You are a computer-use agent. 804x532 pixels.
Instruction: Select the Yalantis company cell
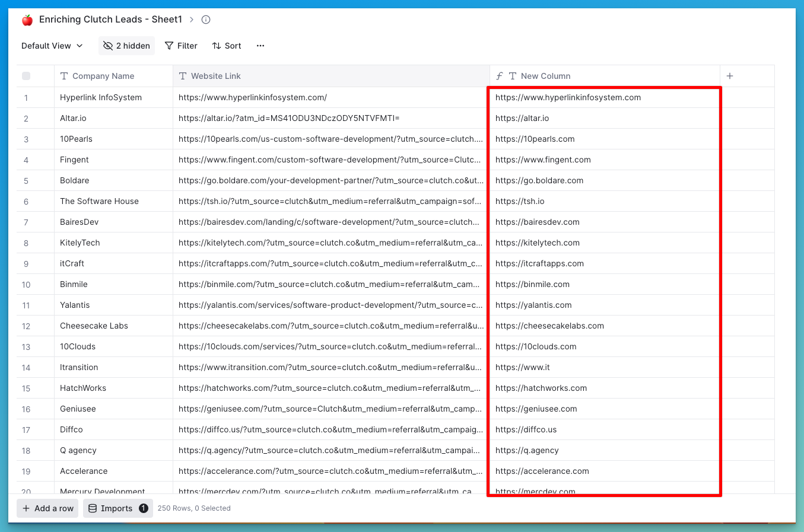113,305
